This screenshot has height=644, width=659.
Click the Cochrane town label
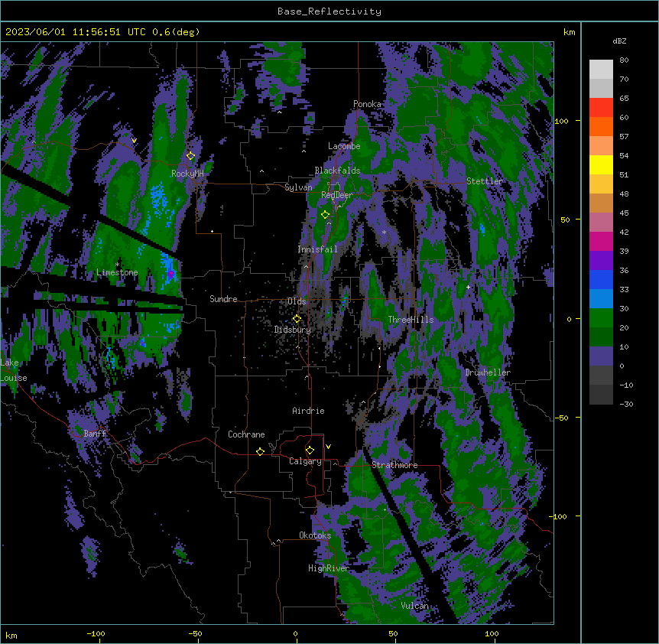246,434
